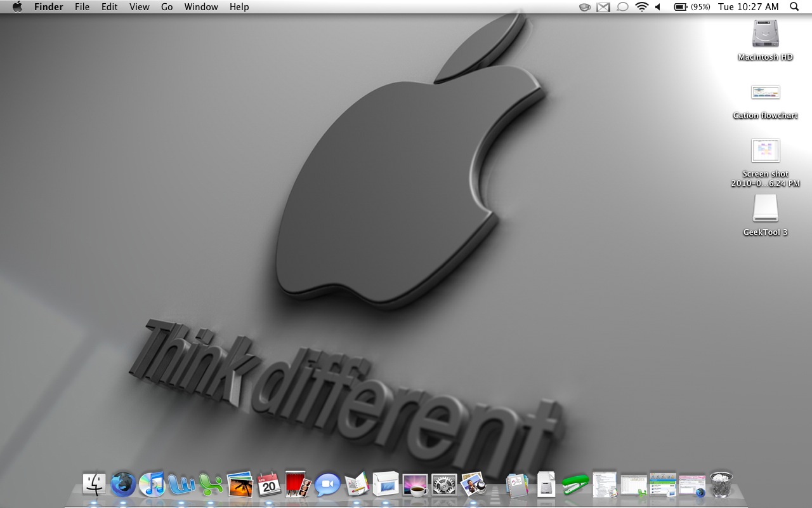Viewport: 812px width, 508px height.
Task: Launch Keynote podium icon in the Dock
Action: coord(386,485)
